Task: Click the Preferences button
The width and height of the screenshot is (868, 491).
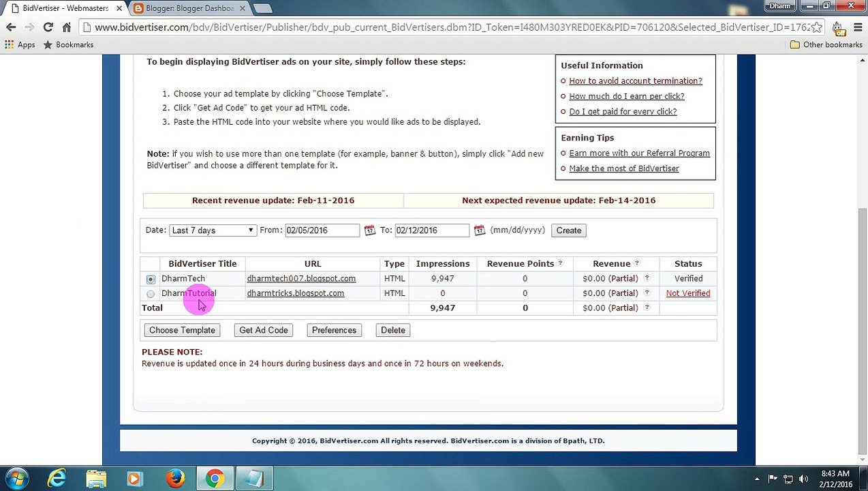Action: point(334,330)
